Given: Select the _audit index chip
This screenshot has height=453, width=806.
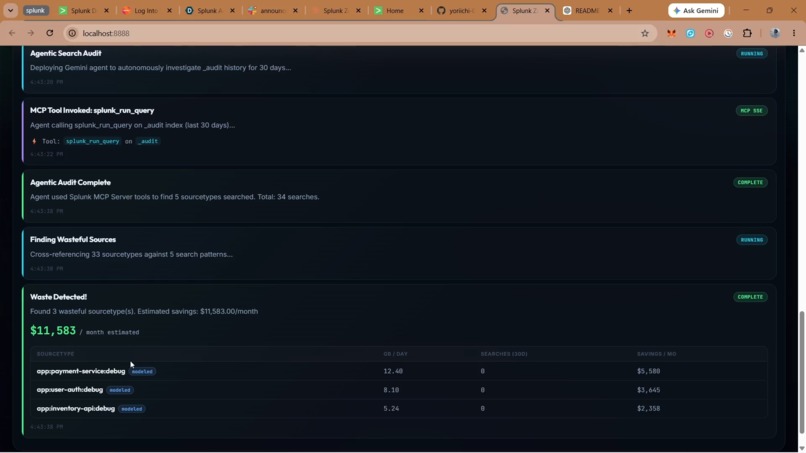Looking at the screenshot, I should tap(149, 141).
